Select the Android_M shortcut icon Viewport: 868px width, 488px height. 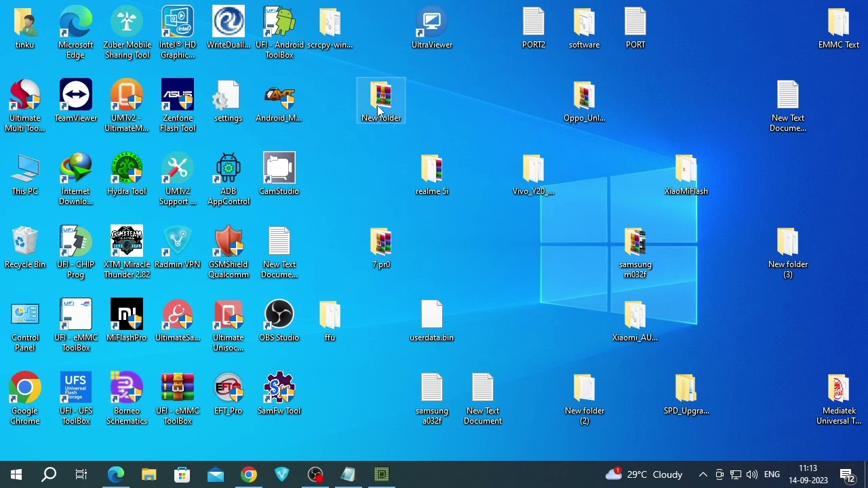coord(279,102)
